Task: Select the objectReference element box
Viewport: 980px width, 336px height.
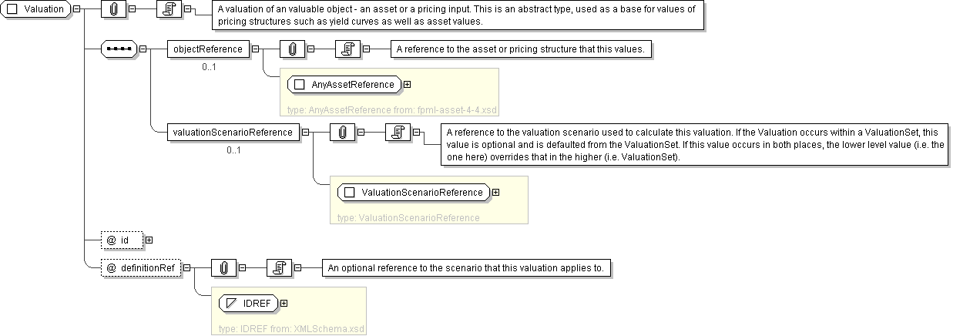Action: tap(208, 49)
